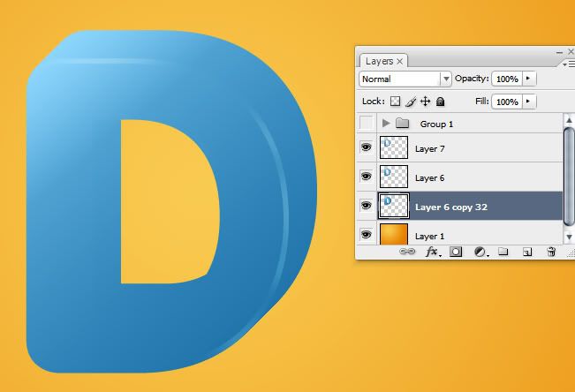Minimize the Layers panel

pyautogui.click(x=559, y=52)
